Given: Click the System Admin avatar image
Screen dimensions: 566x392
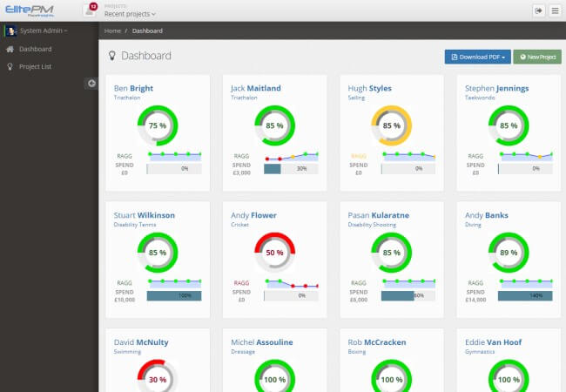Looking at the screenshot, I should point(10,30).
